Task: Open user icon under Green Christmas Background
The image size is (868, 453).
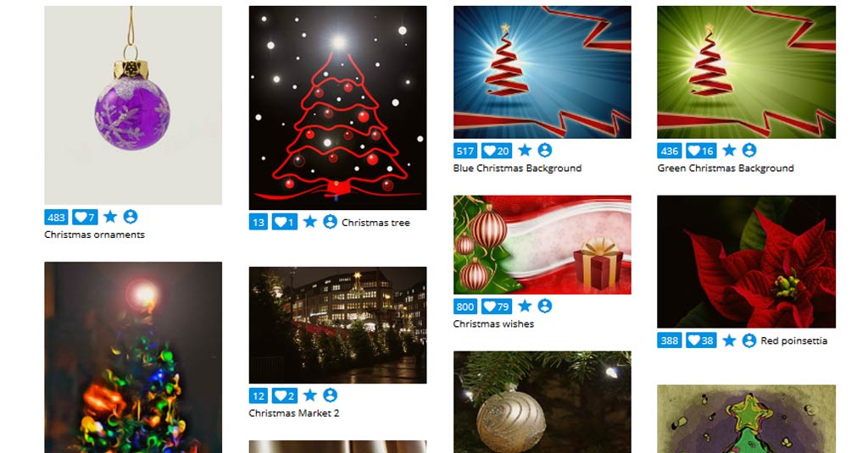Action: tap(749, 151)
